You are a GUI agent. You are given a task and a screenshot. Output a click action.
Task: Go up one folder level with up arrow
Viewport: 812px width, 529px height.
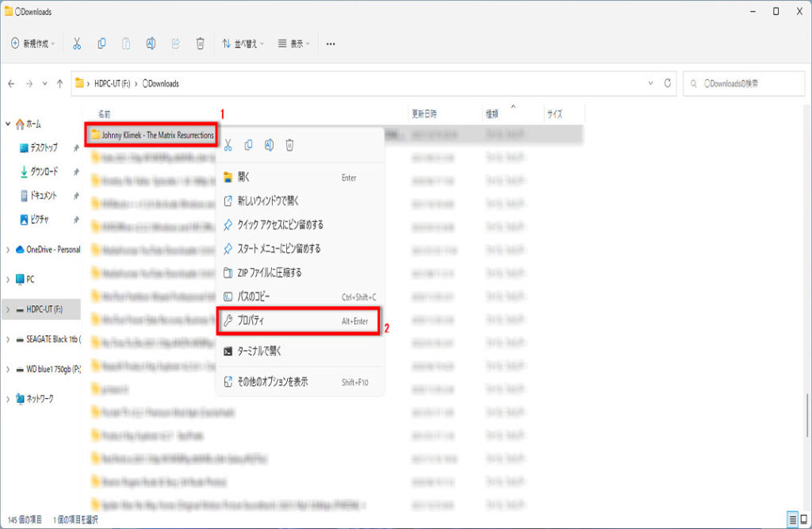60,83
